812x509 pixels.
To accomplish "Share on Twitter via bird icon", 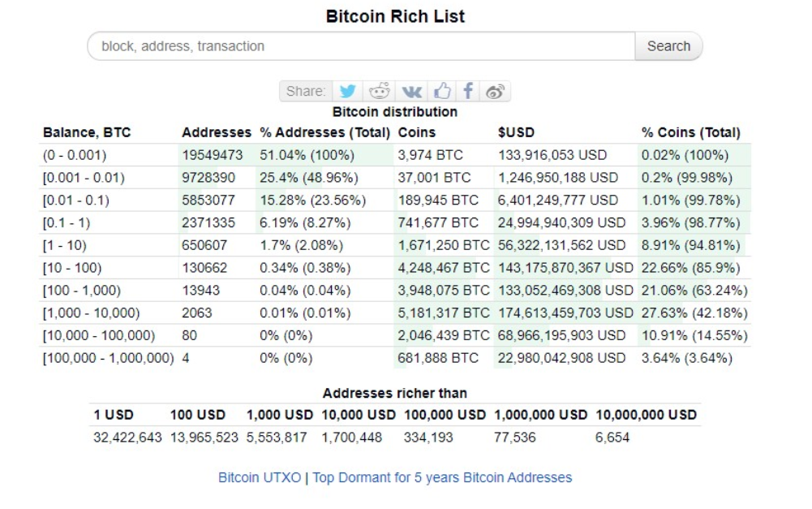I will [347, 91].
